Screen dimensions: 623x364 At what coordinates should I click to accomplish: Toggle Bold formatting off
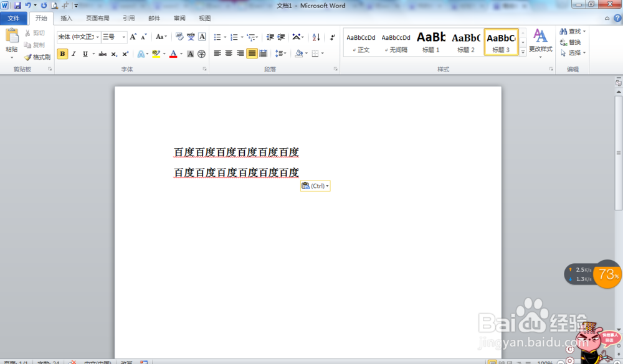[62, 54]
